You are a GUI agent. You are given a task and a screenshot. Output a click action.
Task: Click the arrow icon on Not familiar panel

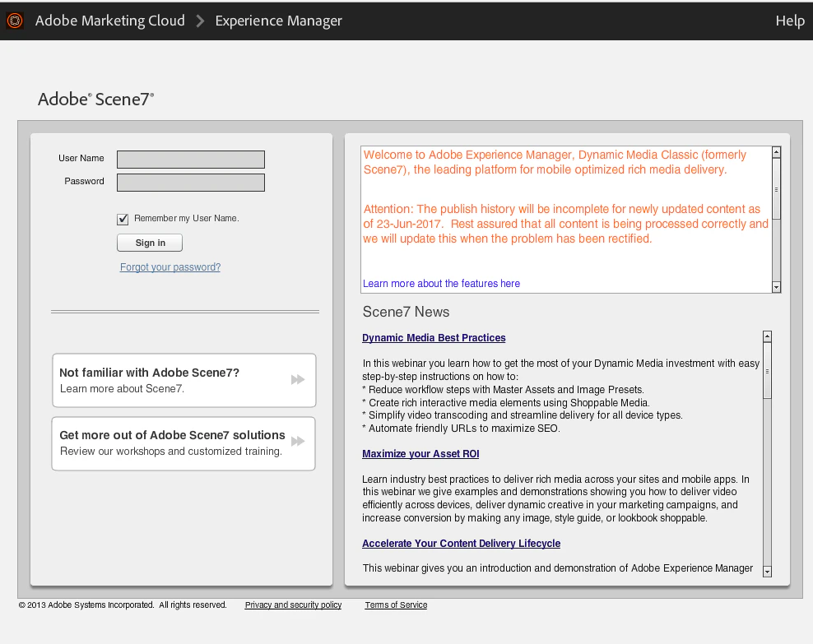pyautogui.click(x=298, y=379)
